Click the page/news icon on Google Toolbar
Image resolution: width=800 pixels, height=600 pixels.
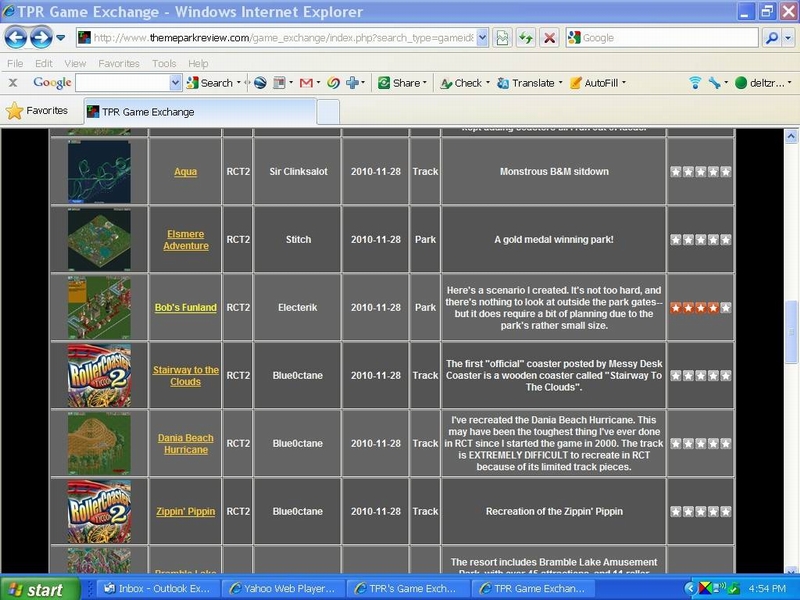click(279, 83)
